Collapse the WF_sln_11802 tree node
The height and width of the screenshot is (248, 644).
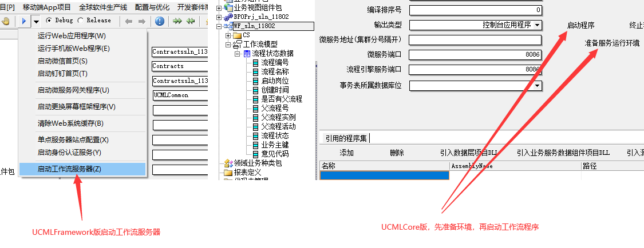219,26
